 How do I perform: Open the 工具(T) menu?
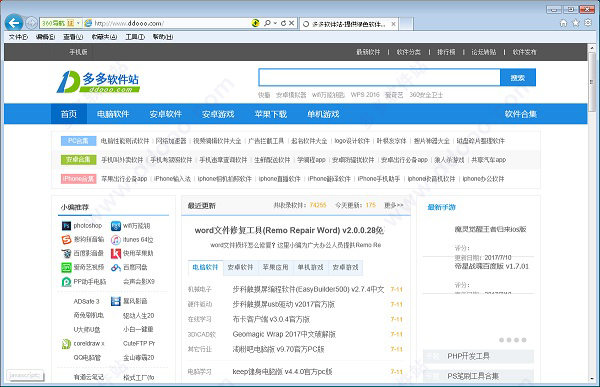[135, 37]
